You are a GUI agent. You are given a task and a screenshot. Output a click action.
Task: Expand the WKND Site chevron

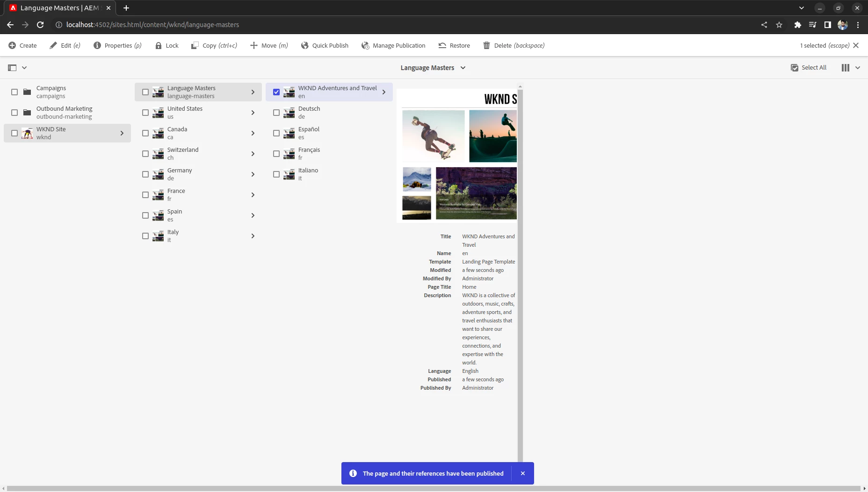[122, 133]
